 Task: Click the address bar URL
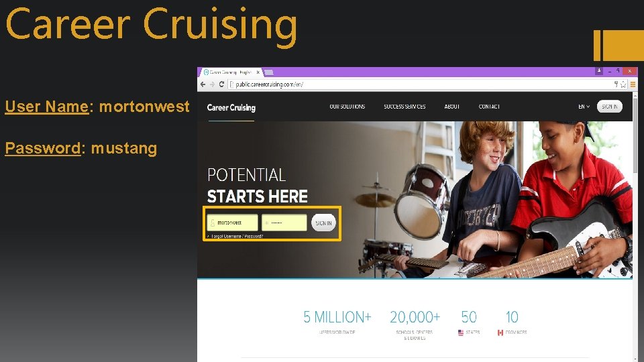click(x=270, y=84)
